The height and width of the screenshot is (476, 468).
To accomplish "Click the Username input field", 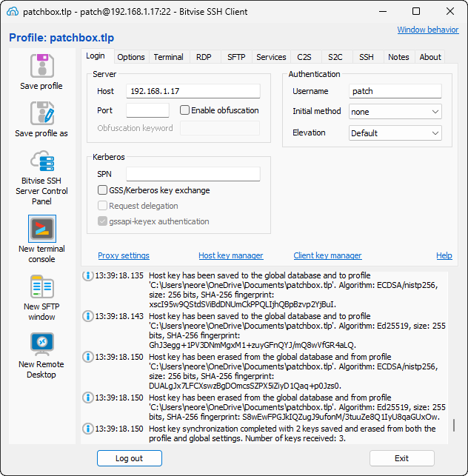I will click(395, 91).
